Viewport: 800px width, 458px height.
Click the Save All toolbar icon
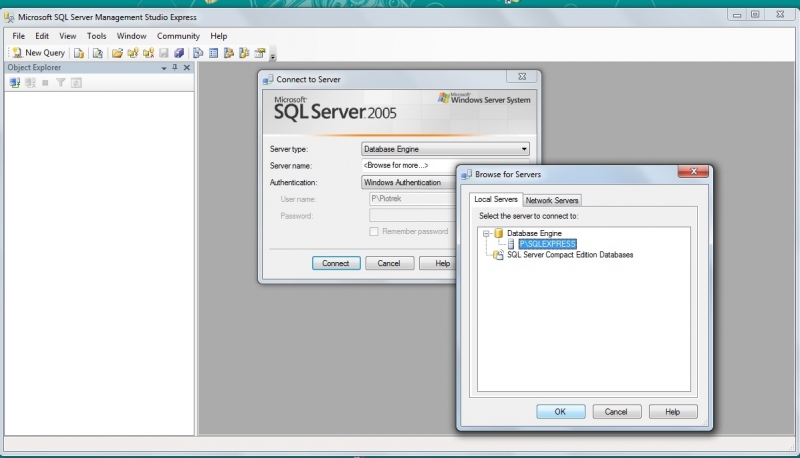pos(179,53)
